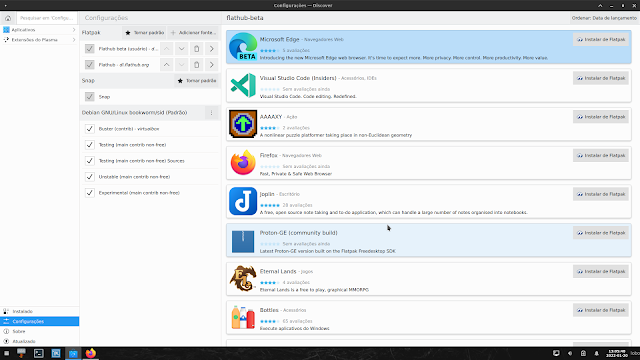The image size is (640, 360).
Task: Install Visual Studio Code Insiders
Action: point(601,78)
